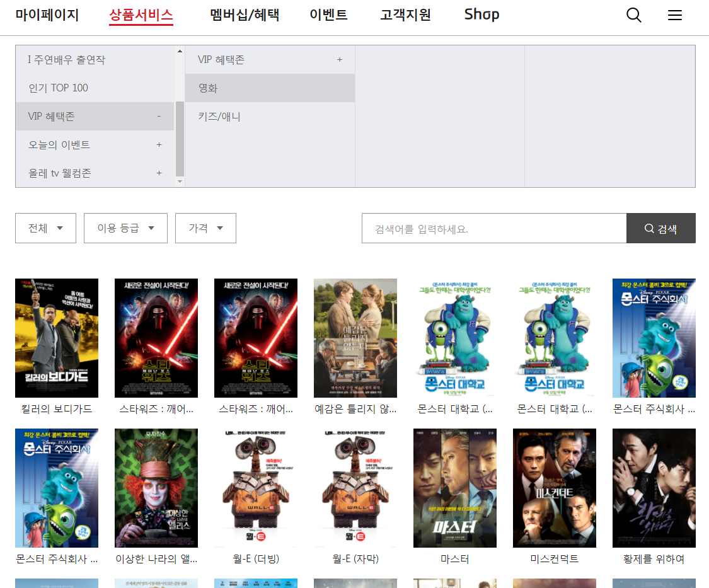Image resolution: width=709 pixels, height=588 pixels.
Task: Open the 고객지원 menu
Action: pyautogui.click(x=405, y=15)
